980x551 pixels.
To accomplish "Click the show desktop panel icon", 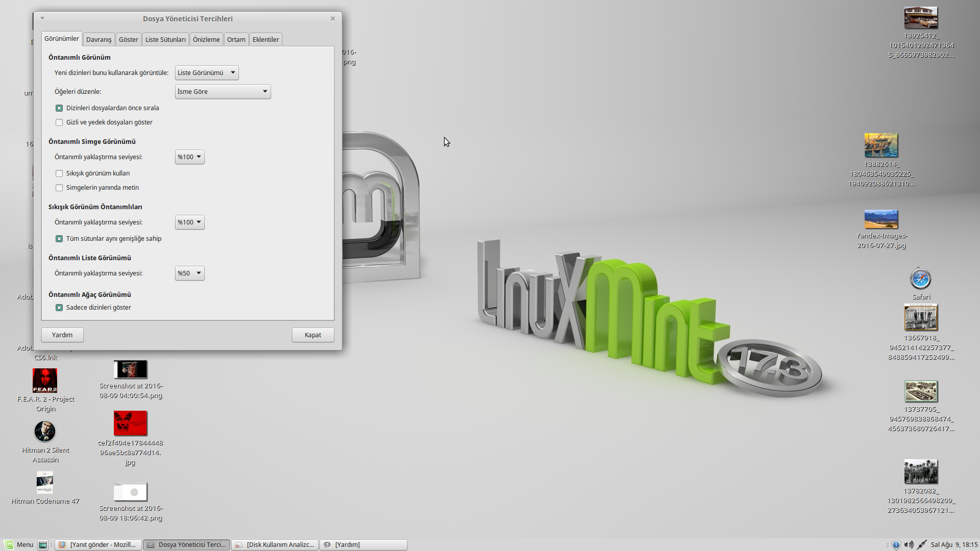I will point(43,545).
